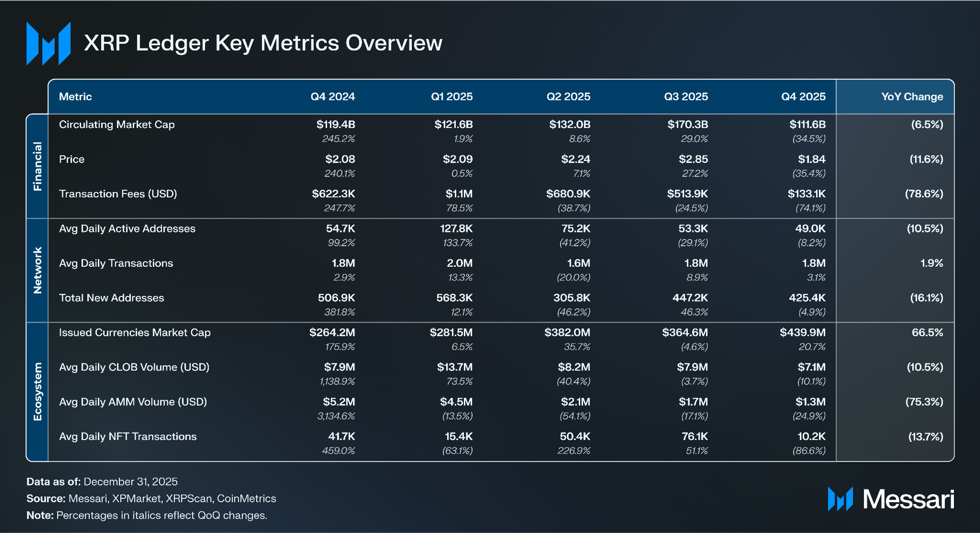Screen dimensions: 980x533
Task: Select the Network section label
Action: [38, 270]
